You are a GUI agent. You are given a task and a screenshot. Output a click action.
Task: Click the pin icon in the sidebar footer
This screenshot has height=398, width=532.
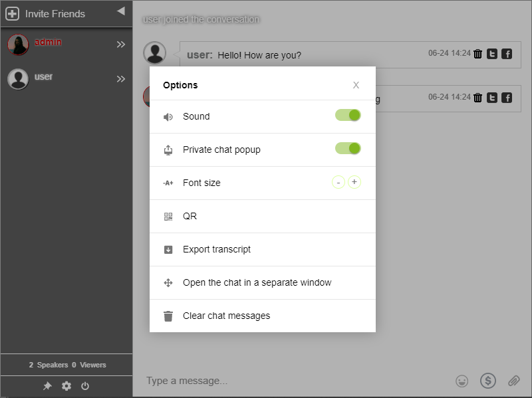[47, 386]
